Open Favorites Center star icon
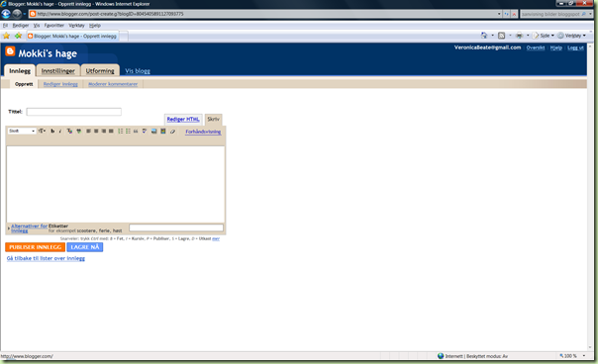Viewport: 598px width, 364px height. click(x=7, y=36)
